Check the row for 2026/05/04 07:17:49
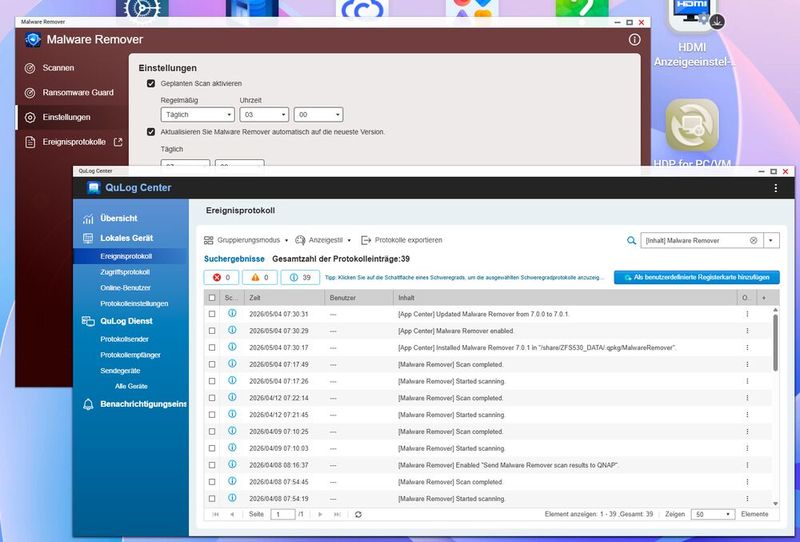The height and width of the screenshot is (542, 800). click(212, 364)
